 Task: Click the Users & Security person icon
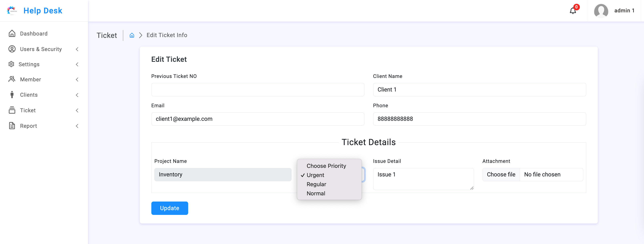coord(12,49)
